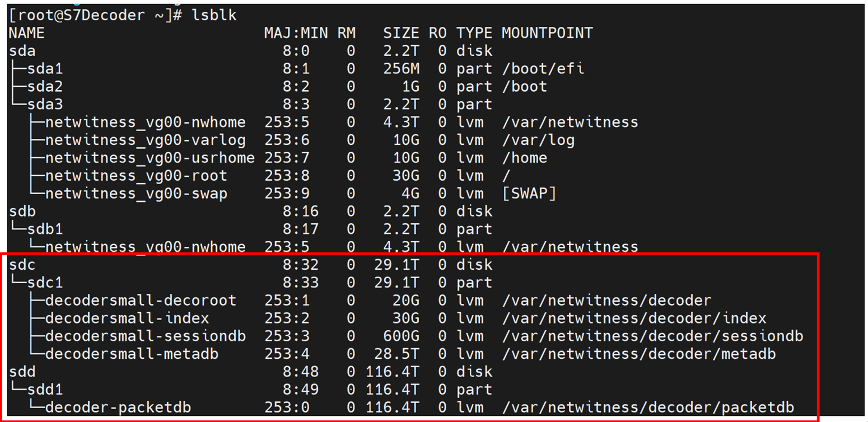The width and height of the screenshot is (868, 422).
Task: Click the /home mount point
Action: [525, 158]
